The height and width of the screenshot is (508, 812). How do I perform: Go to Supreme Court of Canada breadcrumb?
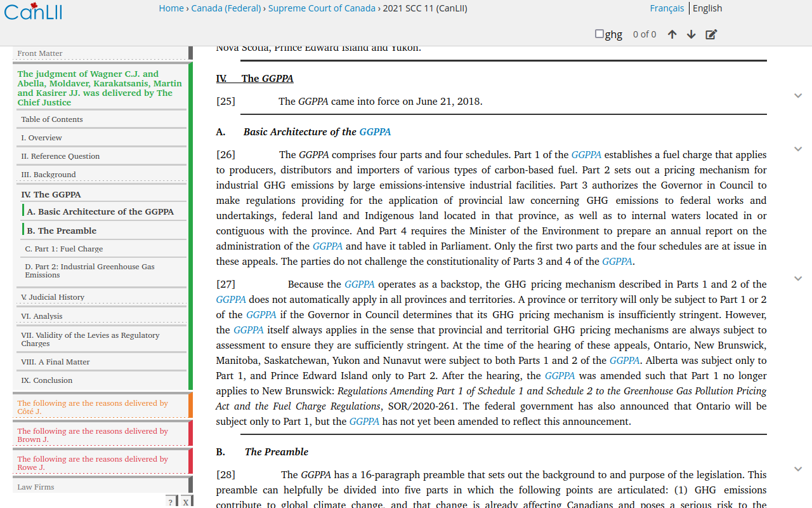click(322, 8)
